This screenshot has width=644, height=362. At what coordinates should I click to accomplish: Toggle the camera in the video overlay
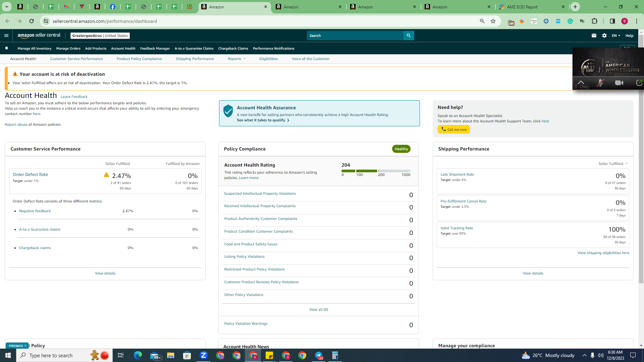point(619,83)
